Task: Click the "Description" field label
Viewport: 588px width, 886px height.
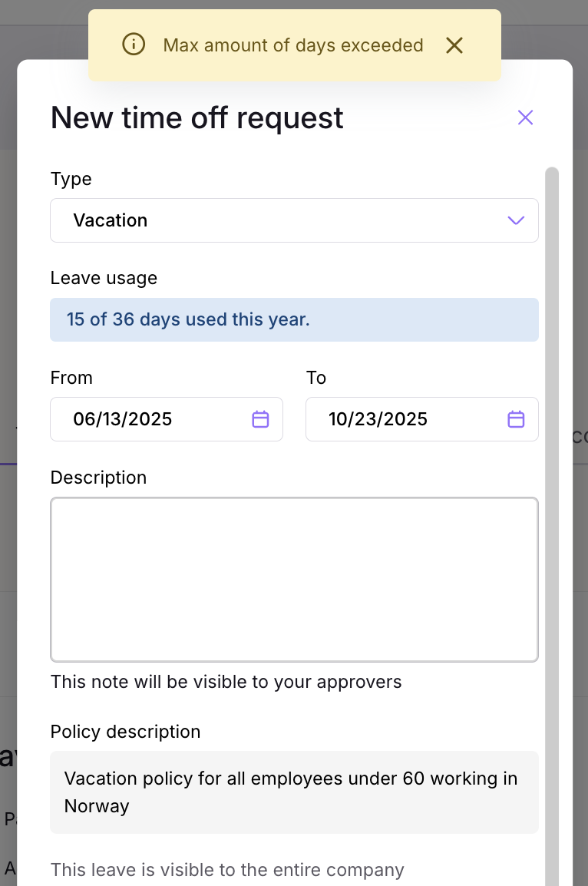Action: 98,478
